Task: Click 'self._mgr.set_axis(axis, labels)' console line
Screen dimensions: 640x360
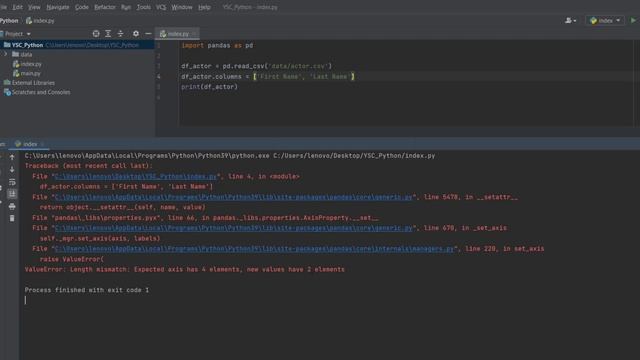Action: click(100, 238)
